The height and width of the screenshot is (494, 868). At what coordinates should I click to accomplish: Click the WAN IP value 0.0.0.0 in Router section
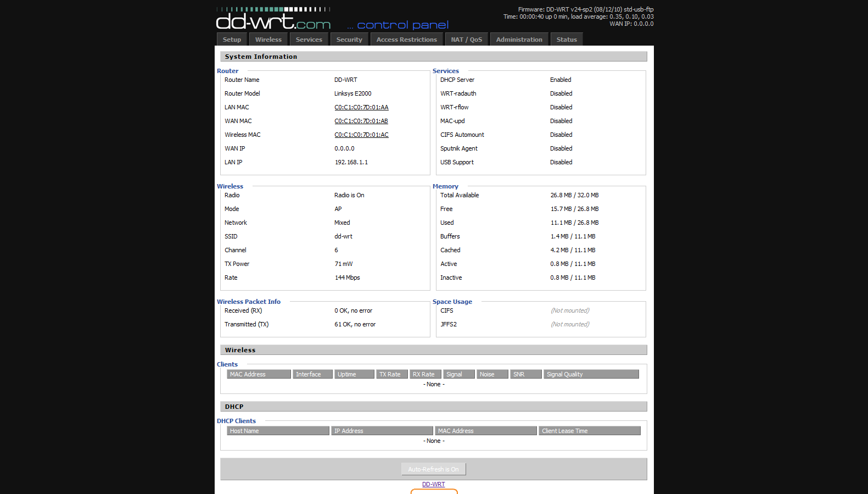click(x=344, y=149)
